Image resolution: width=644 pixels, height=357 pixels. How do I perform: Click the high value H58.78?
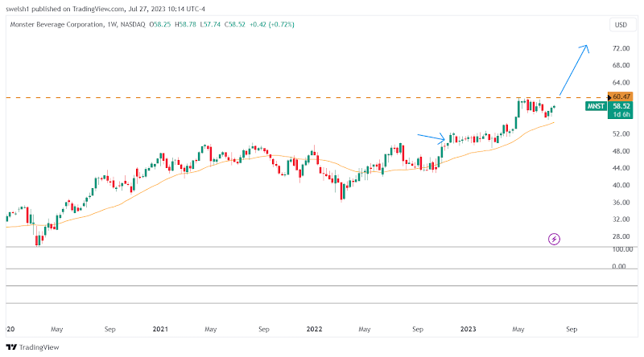(186, 24)
